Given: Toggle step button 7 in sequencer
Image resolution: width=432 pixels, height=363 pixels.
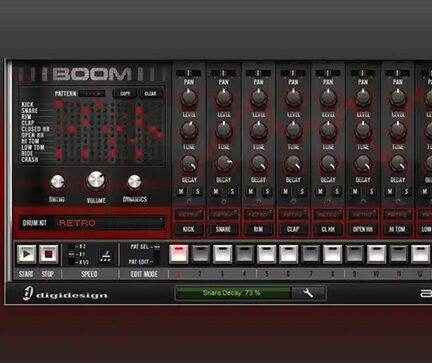Looking at the screenshot, I should [311, 254].
